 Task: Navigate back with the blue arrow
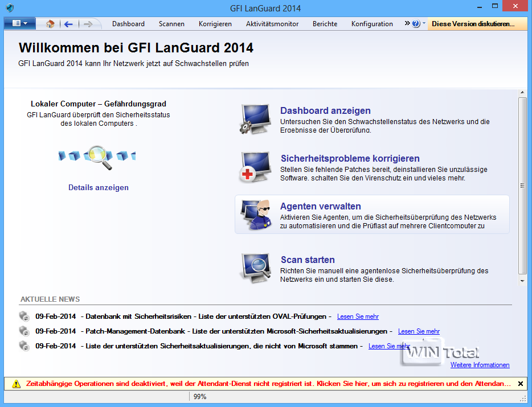(68, 24)
